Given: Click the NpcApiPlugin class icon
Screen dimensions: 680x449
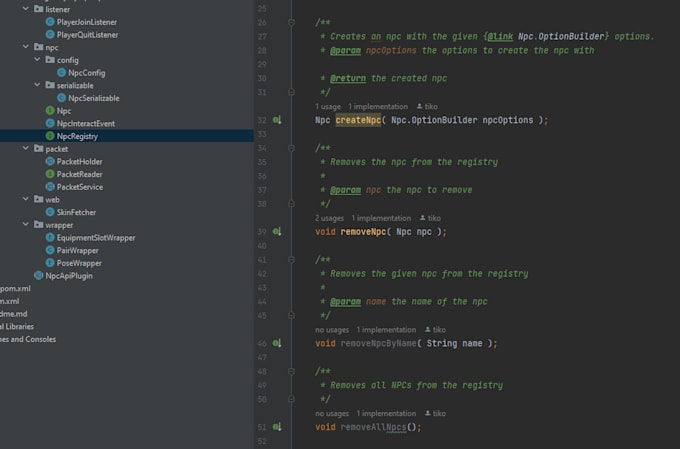Looking at the screenshot, I should 39,275.
